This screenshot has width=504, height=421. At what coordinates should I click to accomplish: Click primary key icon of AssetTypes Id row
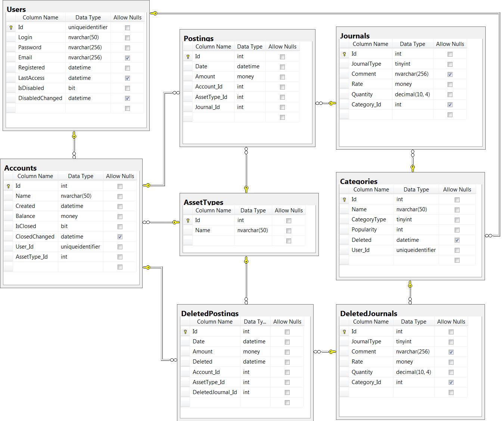[x=188, y=221]
